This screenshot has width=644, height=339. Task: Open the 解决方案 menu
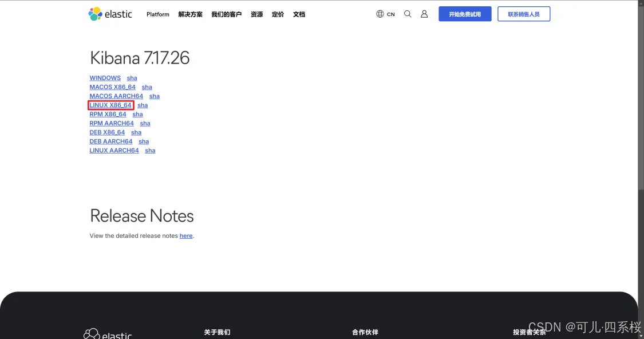pyautogui.click(x=190, y=14)
